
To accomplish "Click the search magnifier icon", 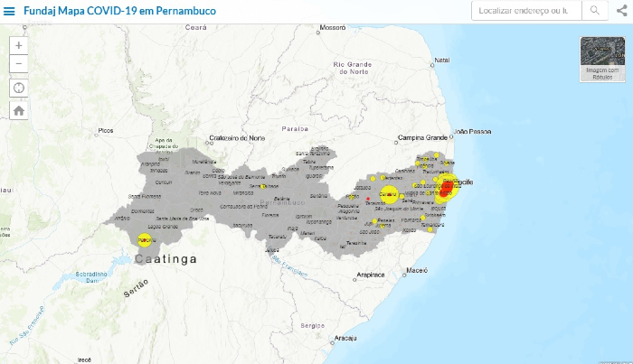I will [x=595, y=11].
